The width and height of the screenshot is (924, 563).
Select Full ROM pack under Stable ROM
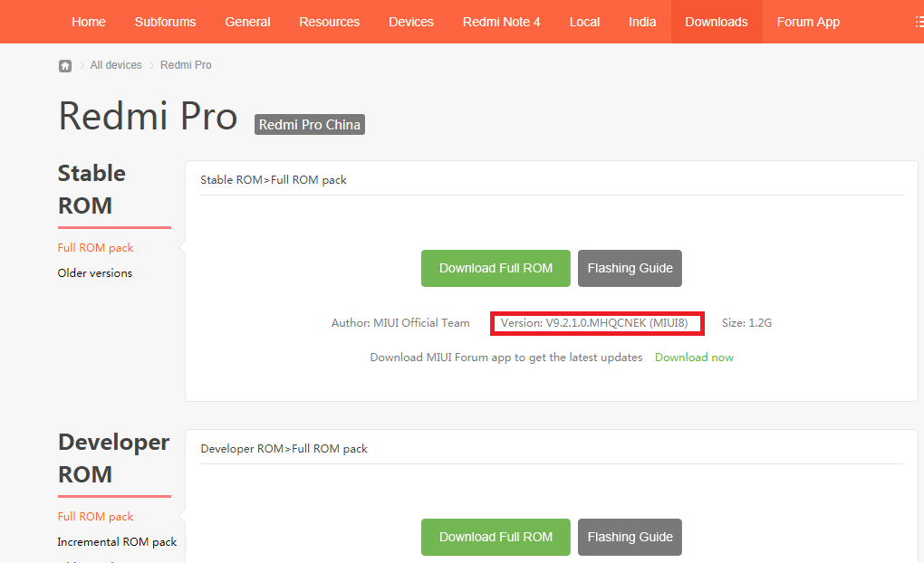click(95, 248)
